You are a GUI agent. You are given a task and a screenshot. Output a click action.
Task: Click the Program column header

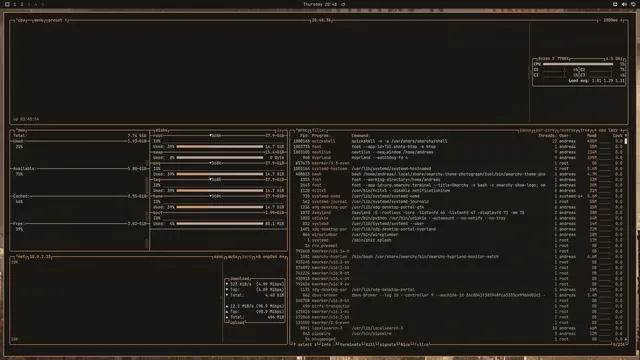(x=321, y=136)
